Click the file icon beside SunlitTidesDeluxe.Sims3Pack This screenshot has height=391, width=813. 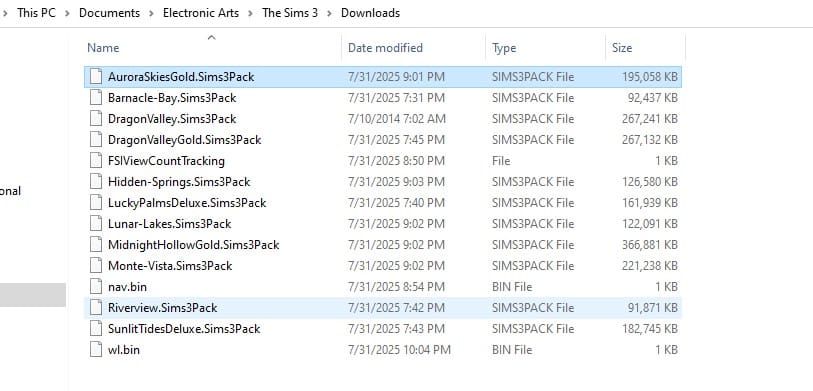click(96, 329)
